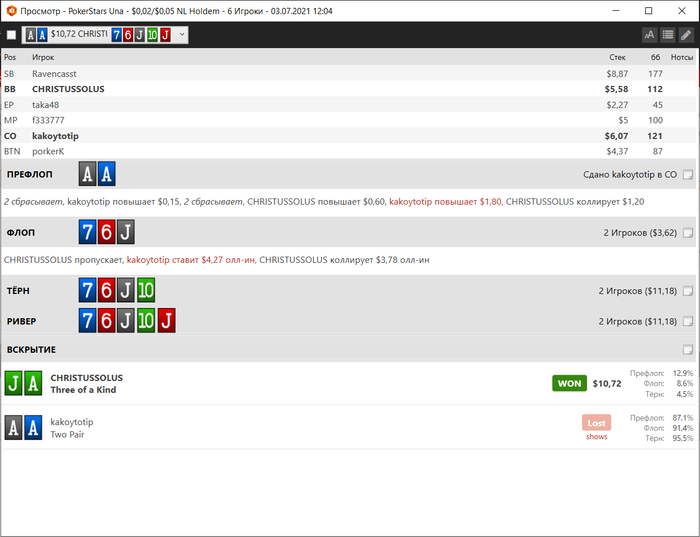The height and width of the screenshot is (537, 700).
Task: Click the green 10 card on the turn row
Action: pyautogui.click(x=146, y=291)
